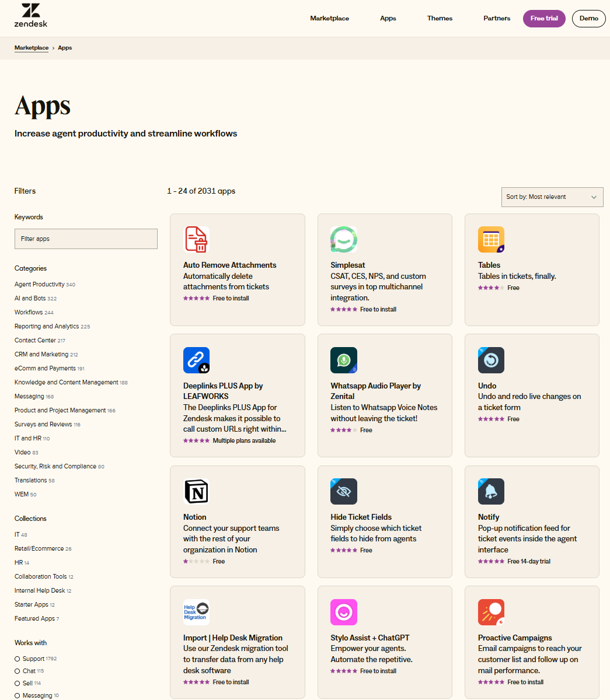Click the Zendesk logo
This screenshot has width=610, height=700.
pyautogui.click(x=30, y=16)
